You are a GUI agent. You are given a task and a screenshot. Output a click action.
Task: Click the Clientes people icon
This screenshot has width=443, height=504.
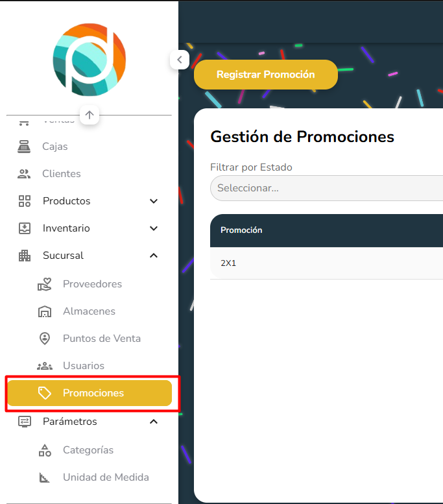24,174
